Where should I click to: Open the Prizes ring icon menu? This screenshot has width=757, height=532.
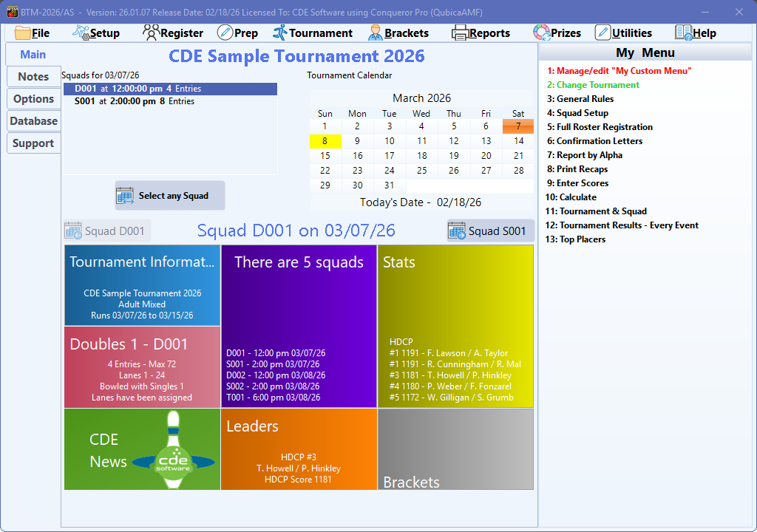pos(541,33)
